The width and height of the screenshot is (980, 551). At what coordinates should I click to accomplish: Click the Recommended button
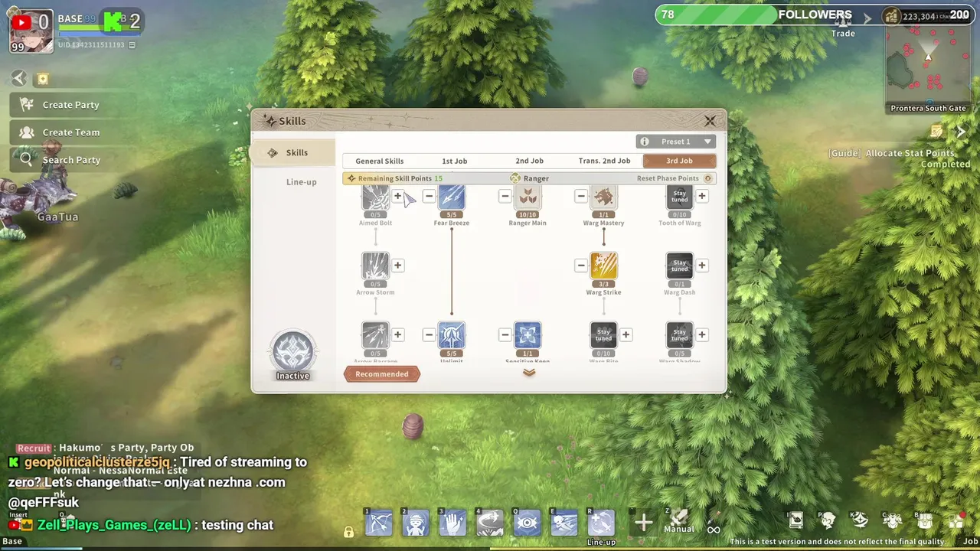pyautogui.click(x=382, y=374)
